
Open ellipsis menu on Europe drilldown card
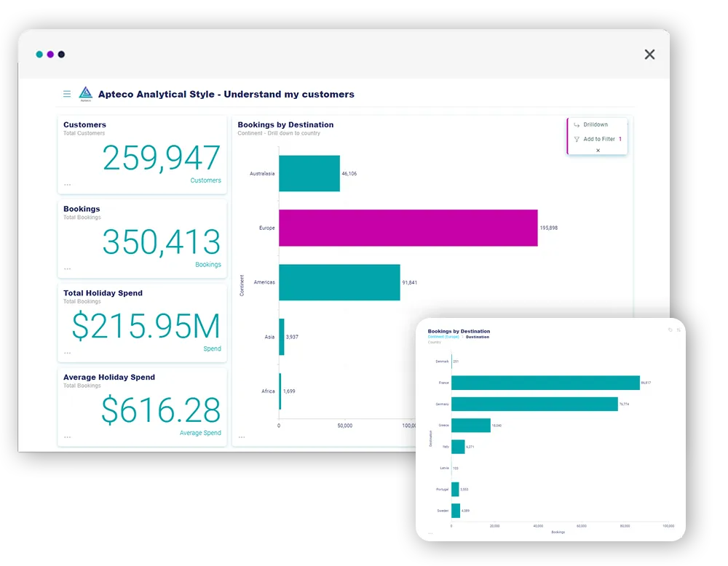[430, 533]
